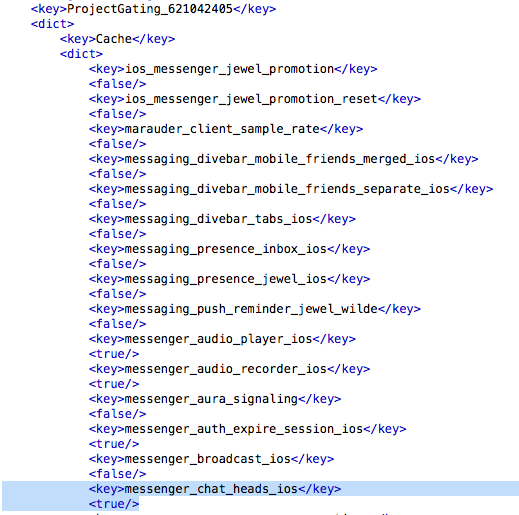Click the Cache key line
Viewport: 519px width, 515px height.
tap(117, 39)
